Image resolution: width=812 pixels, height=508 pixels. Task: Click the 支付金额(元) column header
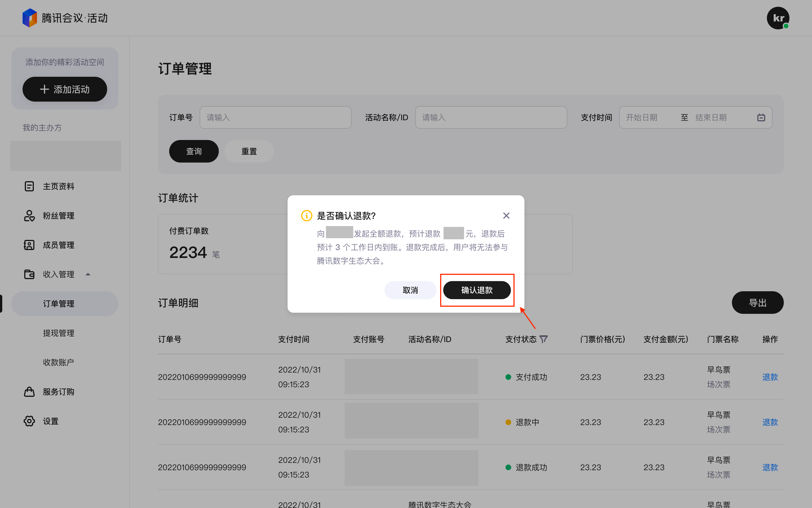(x=666, y=339)
